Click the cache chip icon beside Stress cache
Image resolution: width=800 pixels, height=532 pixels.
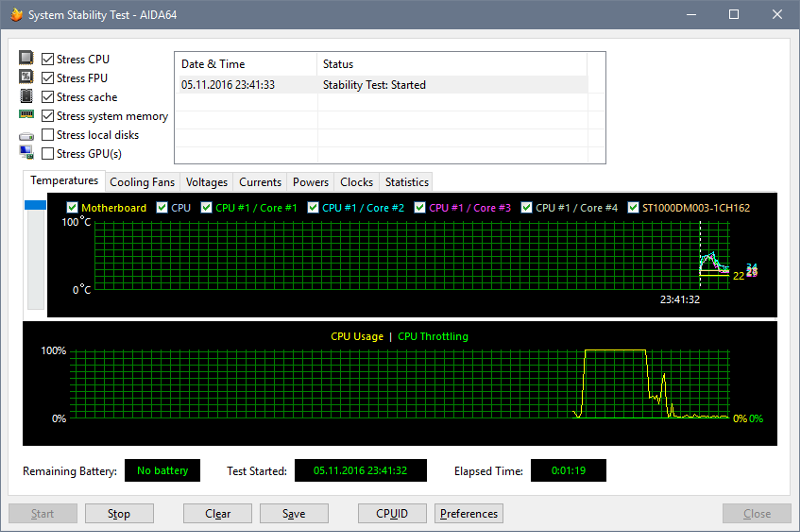(x=26, y=96)
